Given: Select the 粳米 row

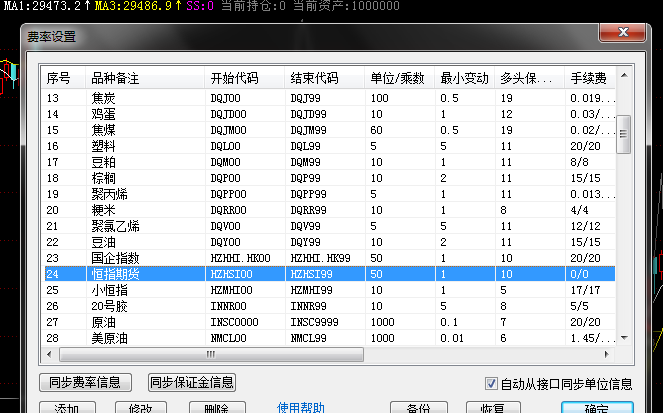Looking at the screenshot, I should [x=329, y=210].
